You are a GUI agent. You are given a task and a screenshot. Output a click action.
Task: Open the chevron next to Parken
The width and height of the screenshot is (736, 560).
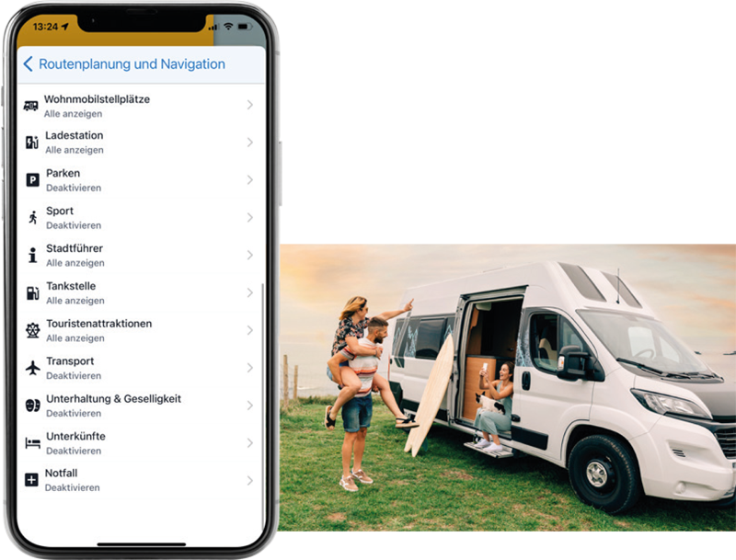[249, 179]
